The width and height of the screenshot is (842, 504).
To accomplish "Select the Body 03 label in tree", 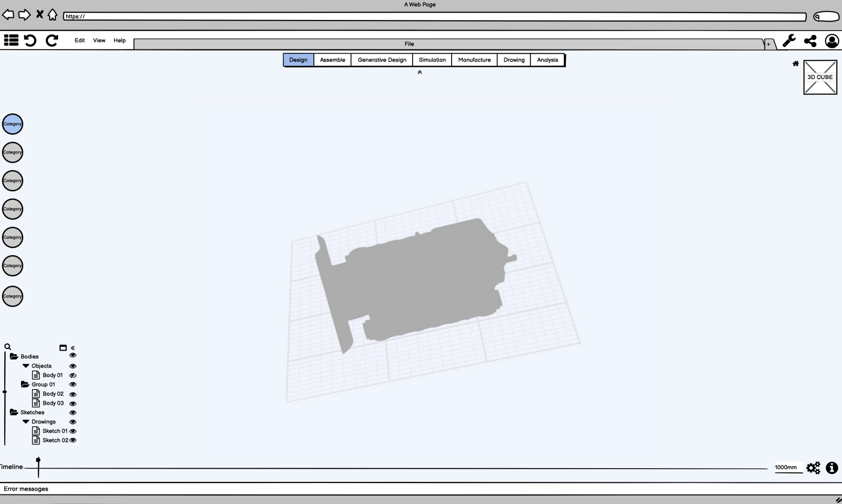I will tap(53, 403).
